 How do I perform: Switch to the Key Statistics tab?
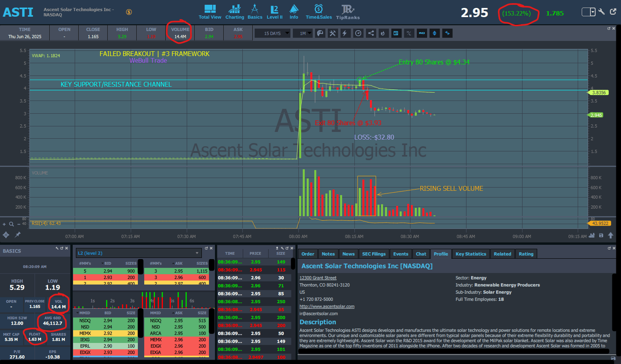point(471,254)
